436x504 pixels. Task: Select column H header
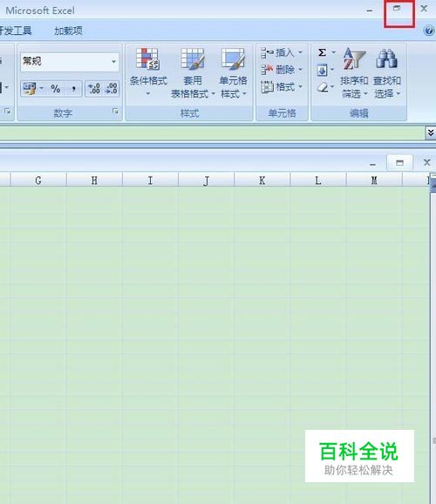94,180
